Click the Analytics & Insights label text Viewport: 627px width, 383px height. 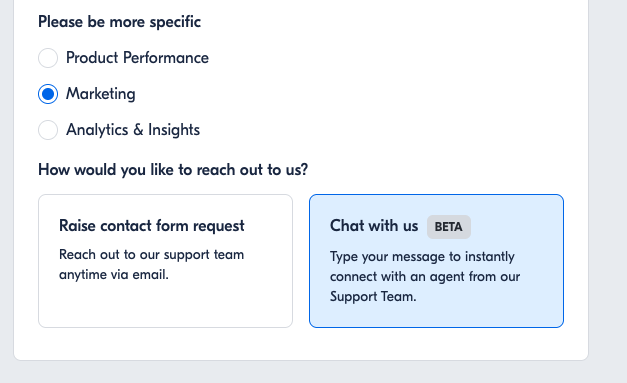pyautogui.click(x=133, y=130)
